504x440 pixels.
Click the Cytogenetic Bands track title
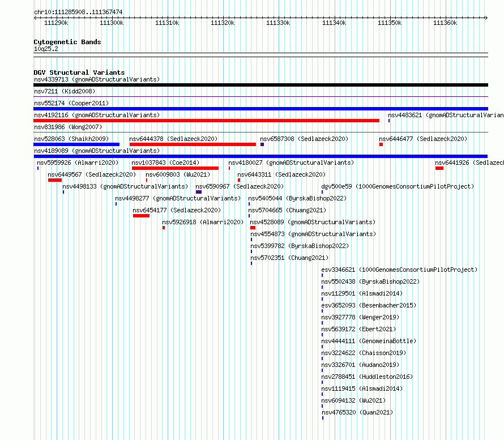pos(67,42)
